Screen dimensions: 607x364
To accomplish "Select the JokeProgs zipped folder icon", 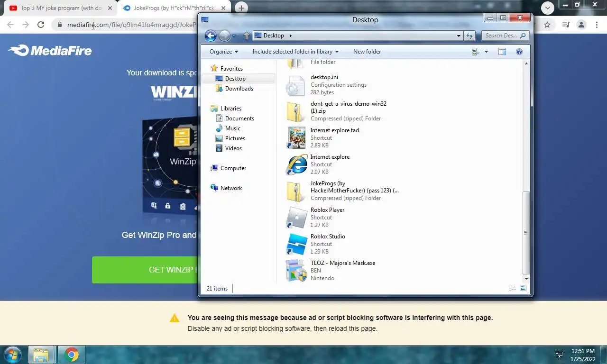I will (295, 191).
